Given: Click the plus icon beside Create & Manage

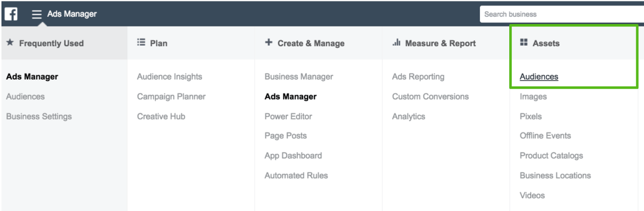Looking at the screenshot, I should [x=269, y=43].
